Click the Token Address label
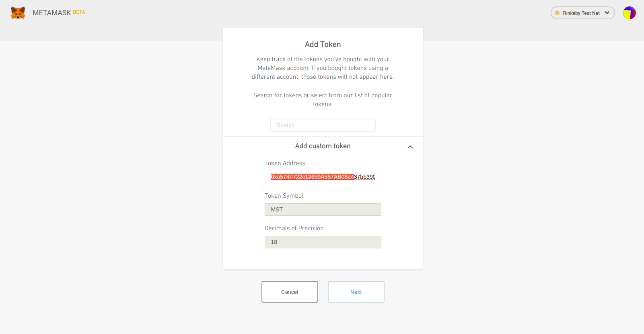 [x=285, y=163]
